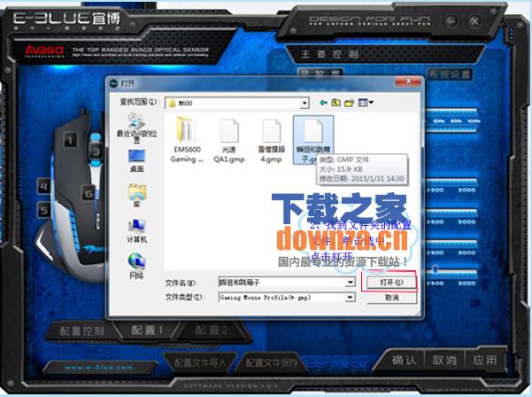Open the View menu icon in the dialog toolbar
The width and height of the screenshot is (532, 397).
(x=366, y=102)
